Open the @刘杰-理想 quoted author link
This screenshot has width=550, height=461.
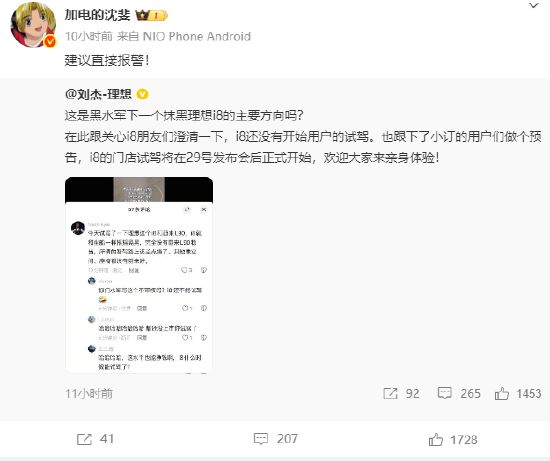click(x=98, y=94)
